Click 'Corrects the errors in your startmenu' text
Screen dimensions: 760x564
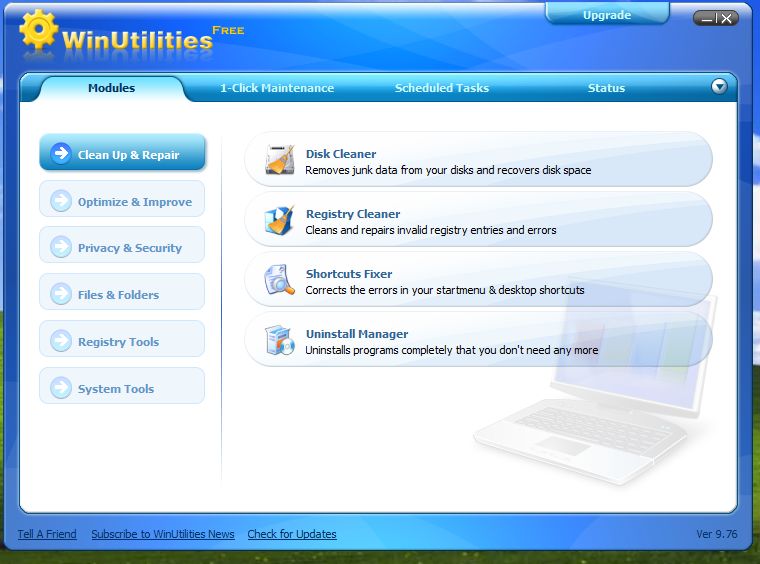tap(444, 290)
